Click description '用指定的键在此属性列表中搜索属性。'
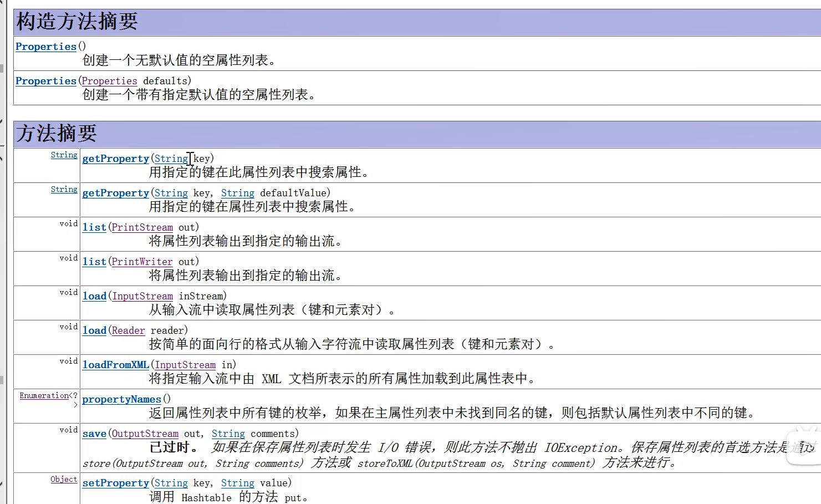Viewport: 821px width, 504px height. click(x=259, y=172)
